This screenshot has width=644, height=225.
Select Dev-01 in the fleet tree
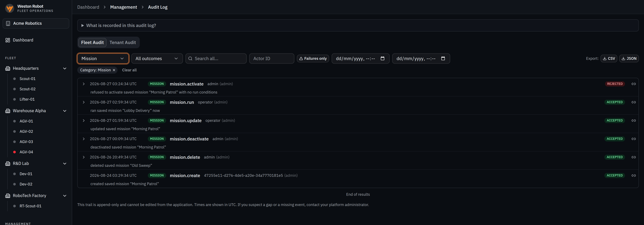pos(26,174)
